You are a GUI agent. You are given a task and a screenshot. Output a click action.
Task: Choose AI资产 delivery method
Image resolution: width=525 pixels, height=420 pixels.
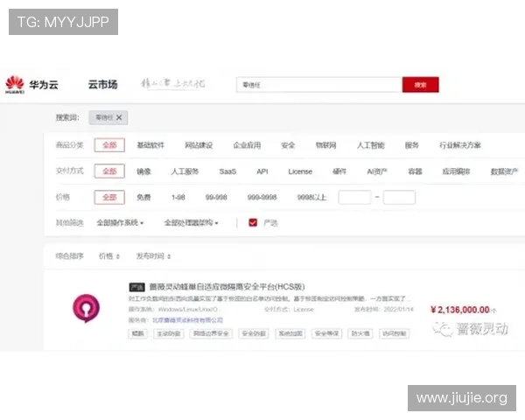click(377, 171)
